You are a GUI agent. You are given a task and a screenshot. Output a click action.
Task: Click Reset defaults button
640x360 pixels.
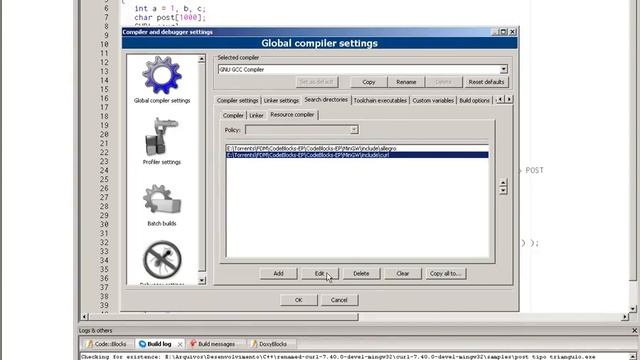pos(486,82)
